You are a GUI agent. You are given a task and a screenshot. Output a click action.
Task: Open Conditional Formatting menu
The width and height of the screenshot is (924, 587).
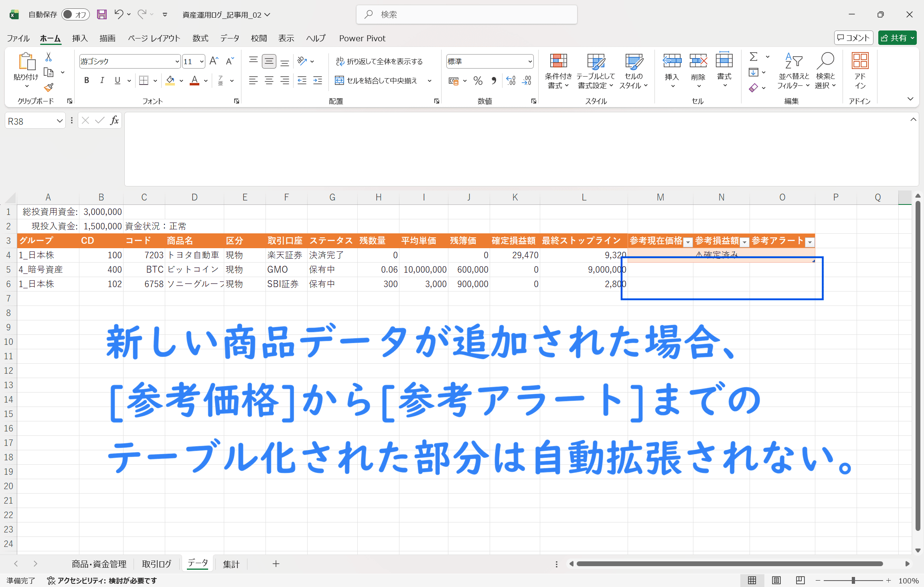click(x=558, y=72)
